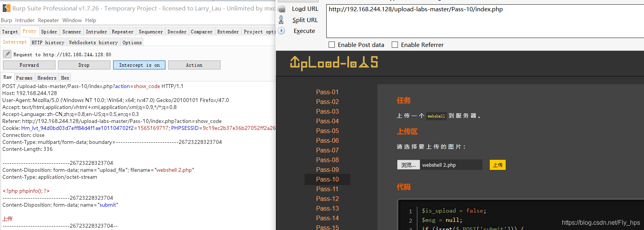This screenshot has width=644, height=230.
Task: Select the Hex request view tab
Action: coord(65,78)
